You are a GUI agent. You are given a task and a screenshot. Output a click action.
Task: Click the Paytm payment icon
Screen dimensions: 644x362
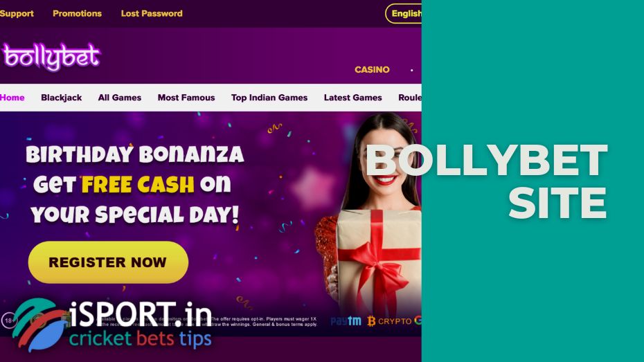346,321
